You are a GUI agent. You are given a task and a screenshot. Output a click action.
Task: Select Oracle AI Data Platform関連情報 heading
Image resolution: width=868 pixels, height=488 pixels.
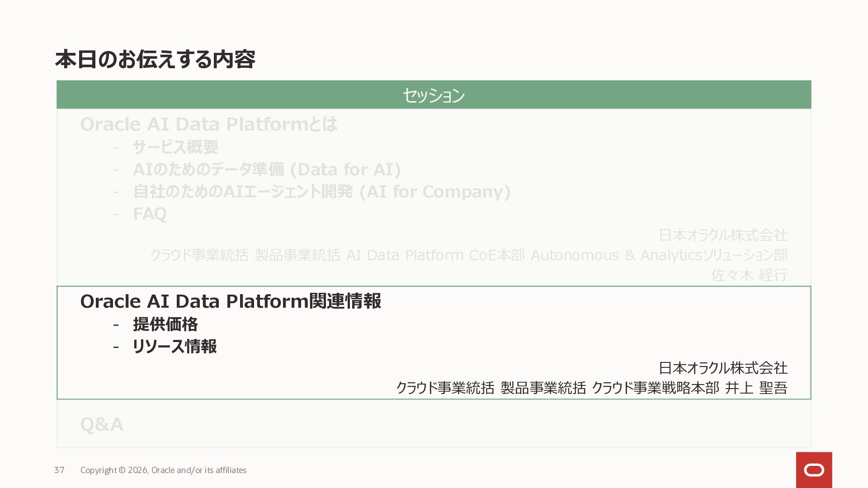(231, 301)
